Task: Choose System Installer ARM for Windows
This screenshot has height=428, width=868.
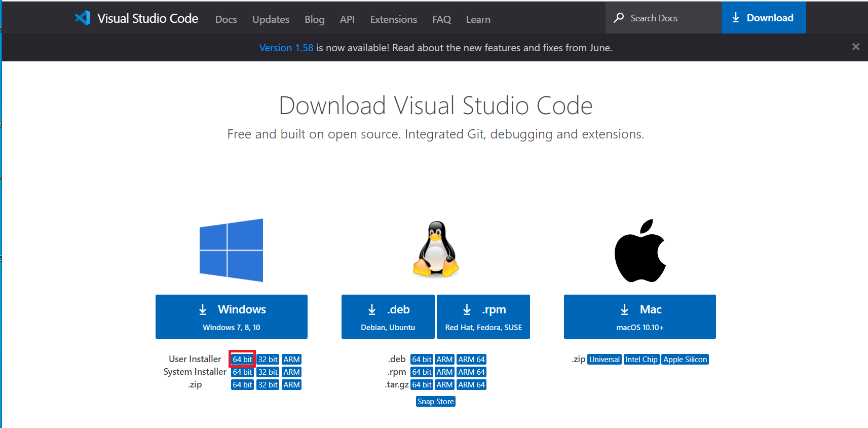Action: coord(291,372)
